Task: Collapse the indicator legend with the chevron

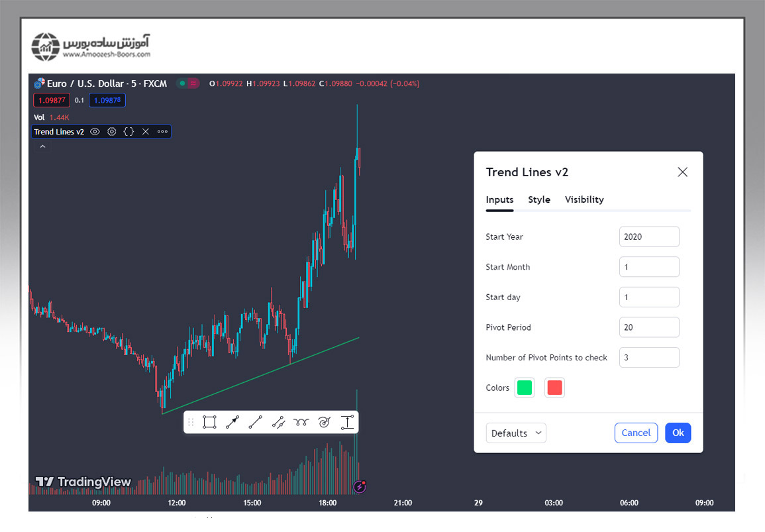Action: click(42, 147)
